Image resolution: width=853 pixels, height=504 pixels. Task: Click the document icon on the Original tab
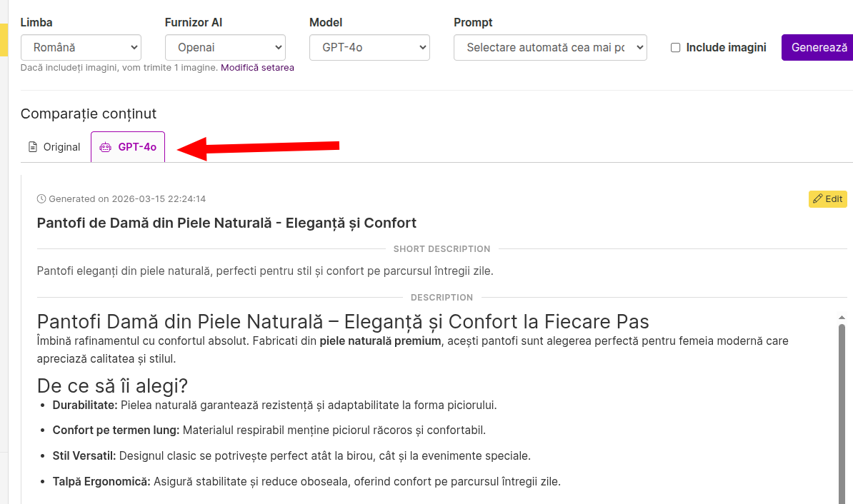coord(33,147)
